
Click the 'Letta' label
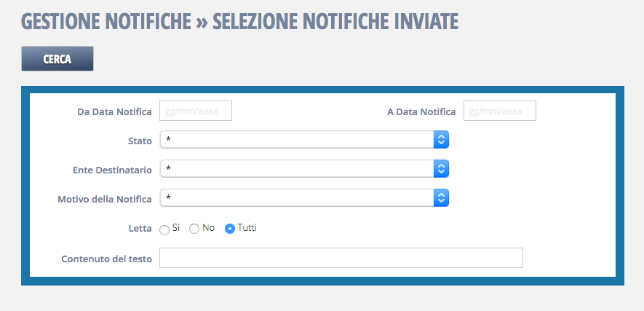140,229
